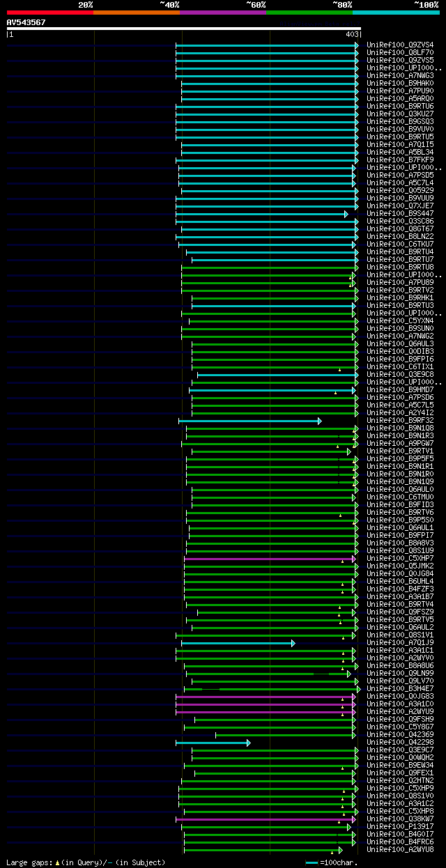
Task: Open hit UniRef100_B9GSQ3
Action: [x=400, y=121]
